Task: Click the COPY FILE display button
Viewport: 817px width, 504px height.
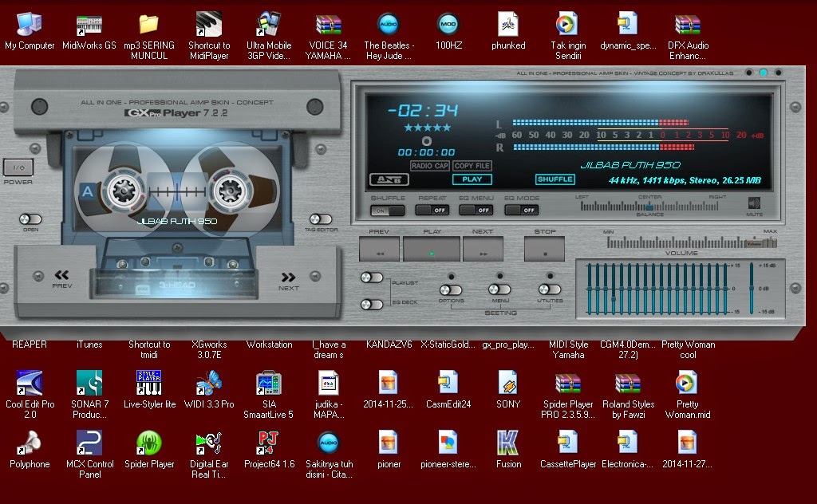Action: click(x=472, y=166)
